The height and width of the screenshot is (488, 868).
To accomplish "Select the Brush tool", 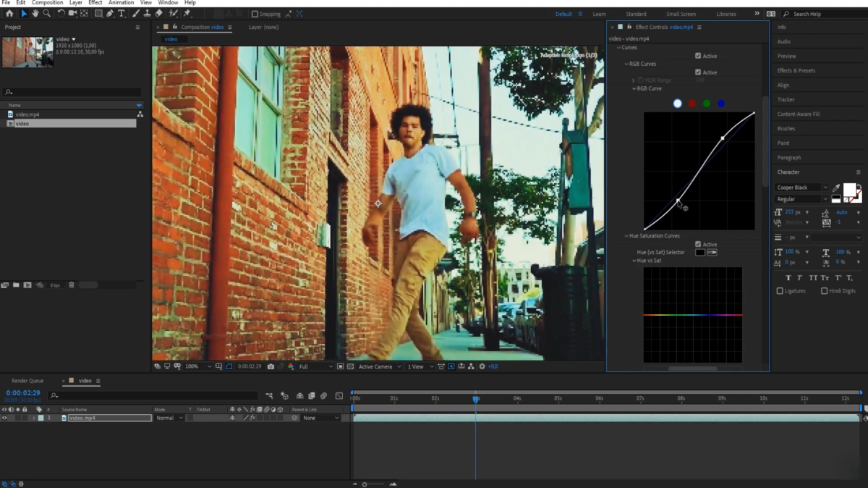I will point(136,14).
